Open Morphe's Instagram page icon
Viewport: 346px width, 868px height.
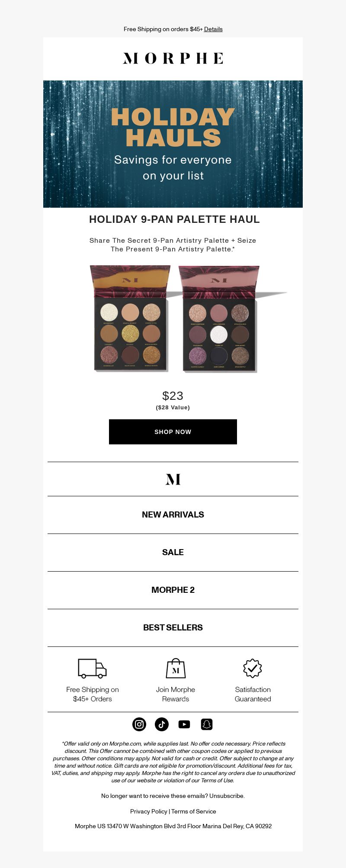(139, 724)
